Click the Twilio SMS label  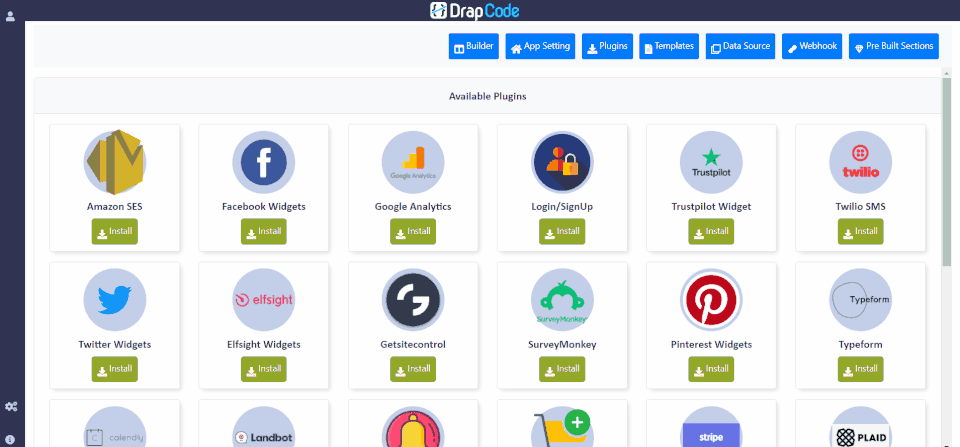(x=861, y=206)
